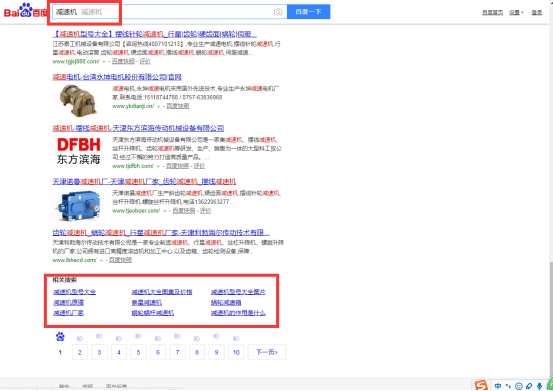
Task: Go to results page 2
Action: (x=80, y=352)
